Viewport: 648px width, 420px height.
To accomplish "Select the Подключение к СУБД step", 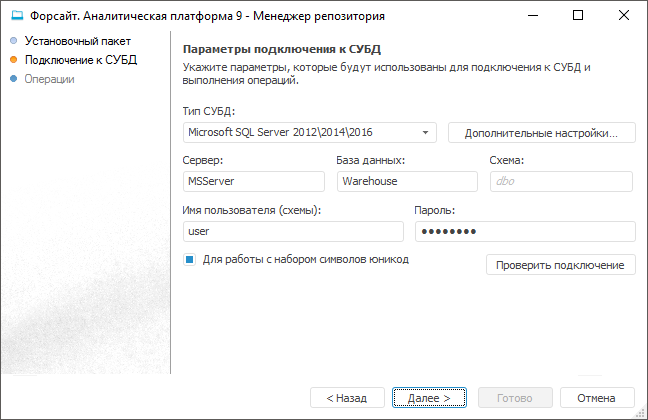I will click(80, 60).
